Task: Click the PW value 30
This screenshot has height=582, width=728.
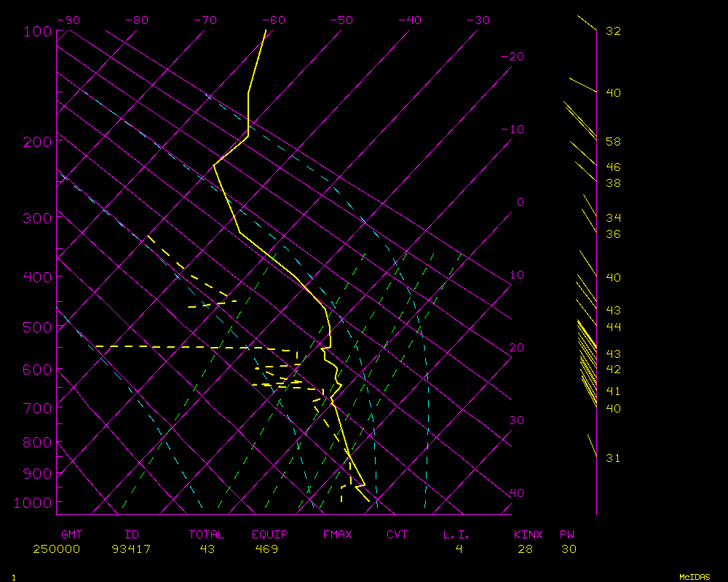Action: [x=569, y=549]
